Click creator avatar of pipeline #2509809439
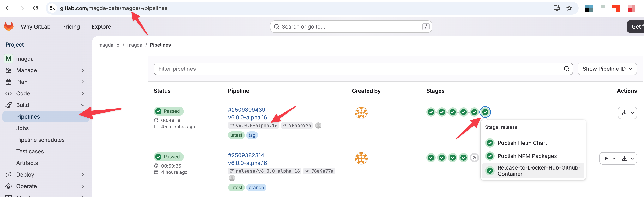 tap(361, 113)
